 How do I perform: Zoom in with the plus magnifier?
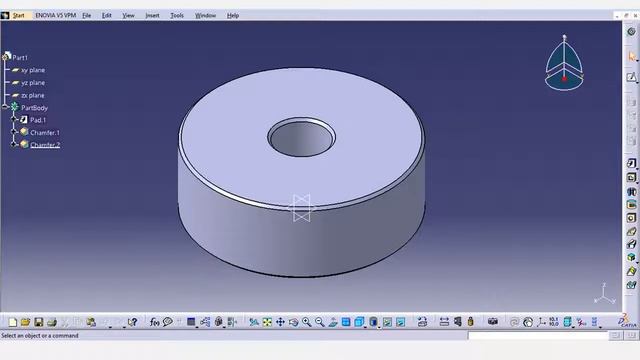[307, 322]
